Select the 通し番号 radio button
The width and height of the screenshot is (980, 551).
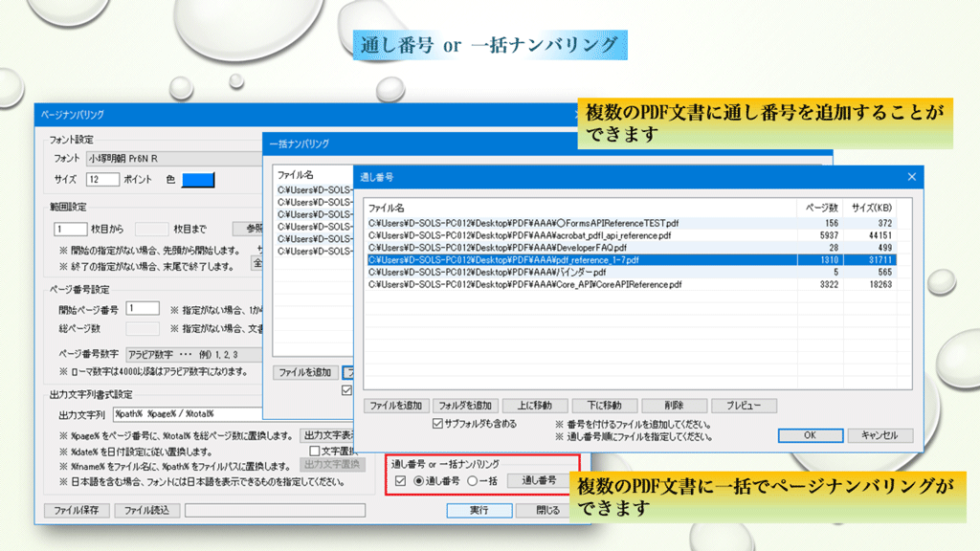click(418, 480)
